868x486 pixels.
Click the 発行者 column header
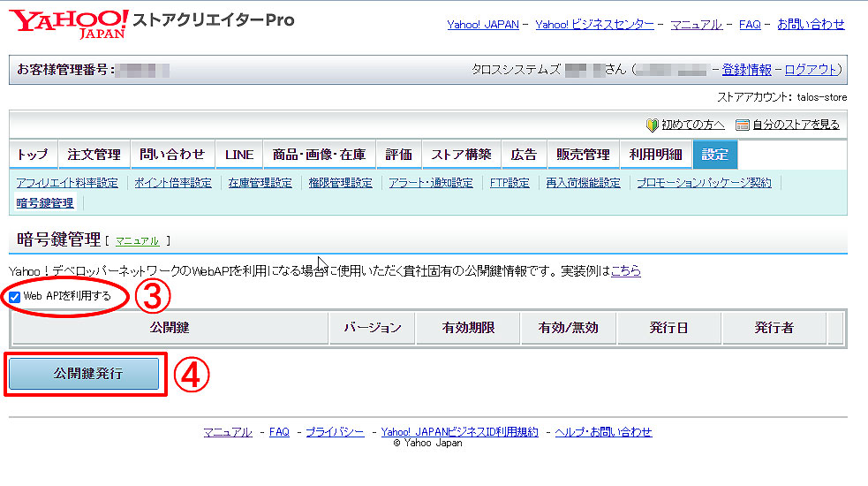774,328
